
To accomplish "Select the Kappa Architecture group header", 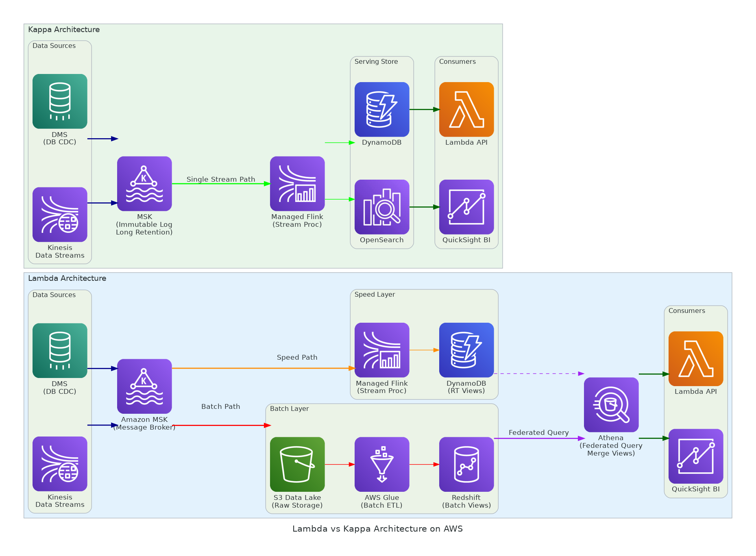I will (63, 29).
